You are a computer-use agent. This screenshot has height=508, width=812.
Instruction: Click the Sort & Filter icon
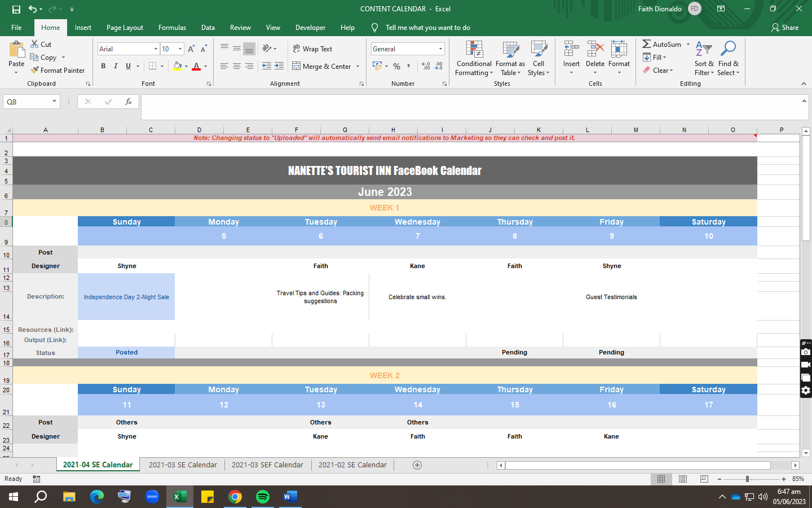(x=704, y=49)
